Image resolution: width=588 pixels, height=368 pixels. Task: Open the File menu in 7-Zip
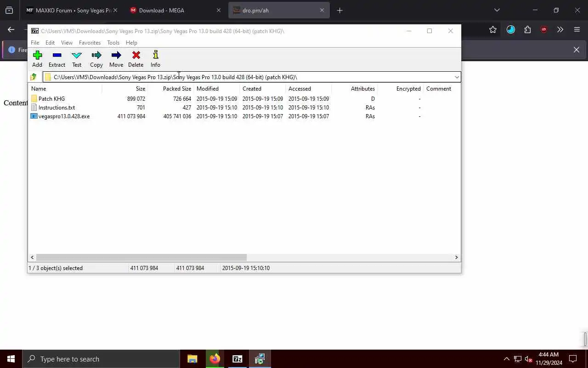tap(35, 42)
